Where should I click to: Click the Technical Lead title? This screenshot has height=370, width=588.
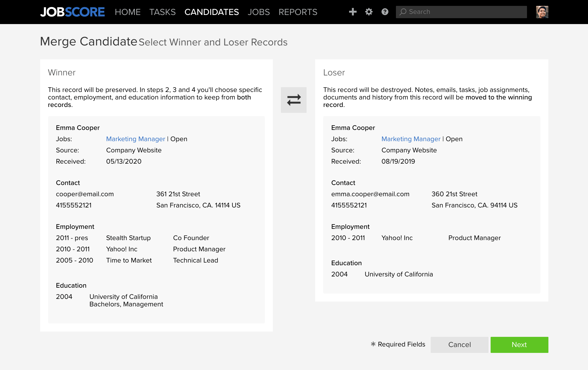click(196, 260)
